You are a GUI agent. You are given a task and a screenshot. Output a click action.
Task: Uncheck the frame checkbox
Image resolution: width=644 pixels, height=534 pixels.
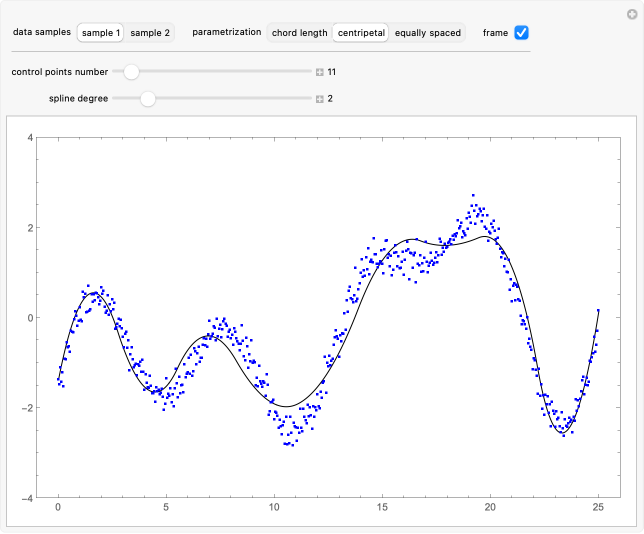point(521,33)
